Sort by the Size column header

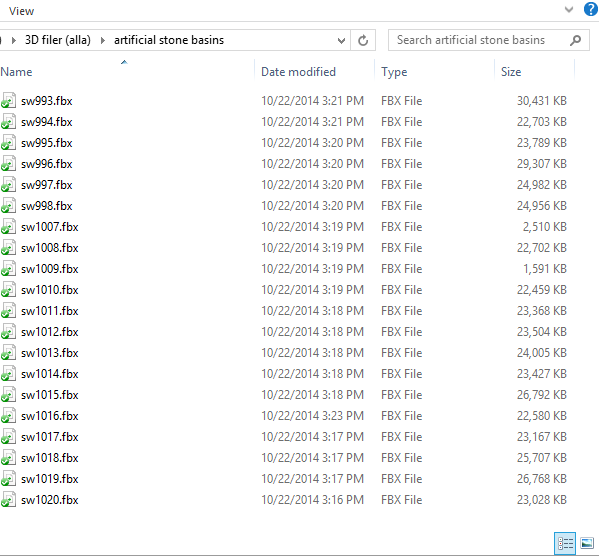(511, 72)
